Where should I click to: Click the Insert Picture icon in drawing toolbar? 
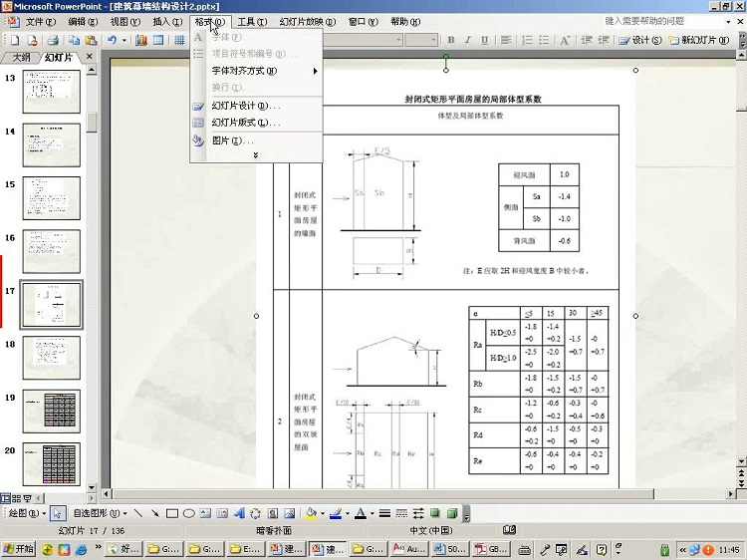[x=289, y=513]
